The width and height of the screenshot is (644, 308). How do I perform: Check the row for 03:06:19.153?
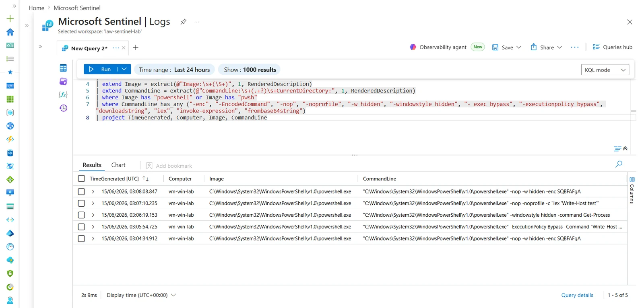pyautogui.click(x=81, y=215)
